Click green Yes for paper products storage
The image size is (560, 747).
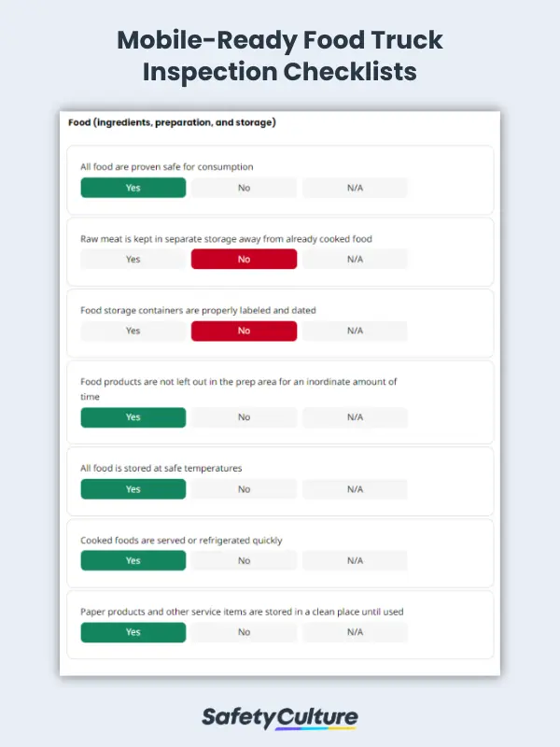[133, 632]
